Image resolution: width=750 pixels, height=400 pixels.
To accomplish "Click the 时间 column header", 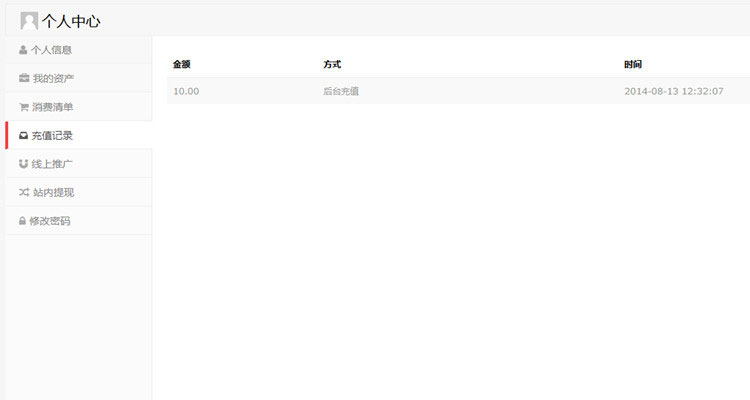I will [632, 64].
